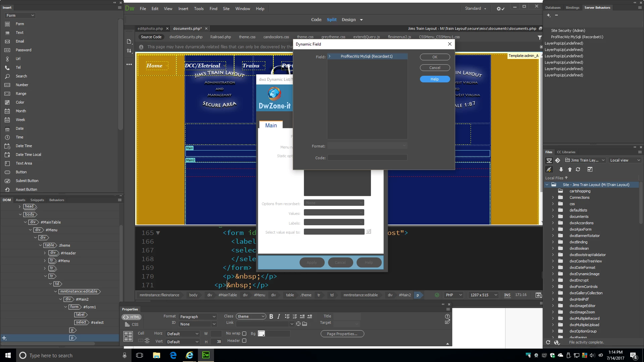Open the Site menu
644x362 pixels.
click(226, 9)
